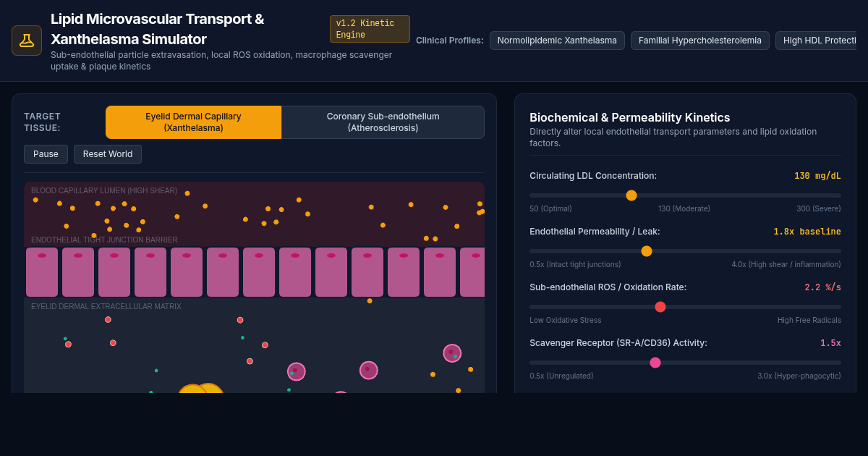Click the Blood Capillary Lumen (High Shear) label

104,191
